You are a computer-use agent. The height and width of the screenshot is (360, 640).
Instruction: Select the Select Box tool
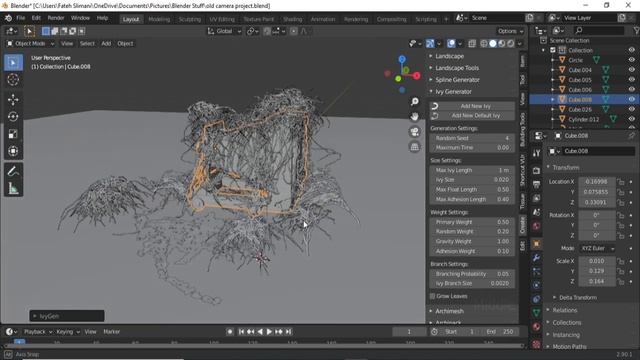[x=13, y=62]
